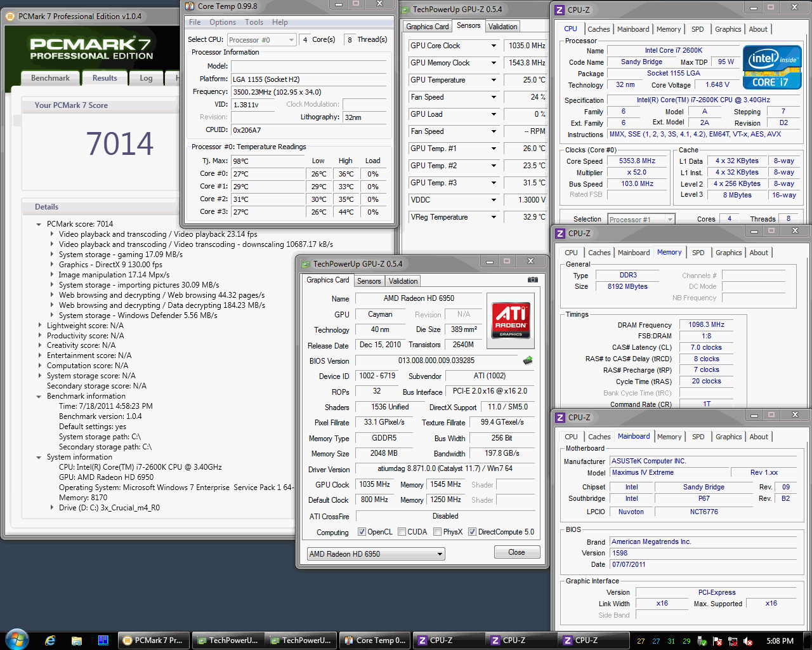Expand the Drive (D: C:) 3x_Crucial_m4_R0 node

tap(51, 508)
